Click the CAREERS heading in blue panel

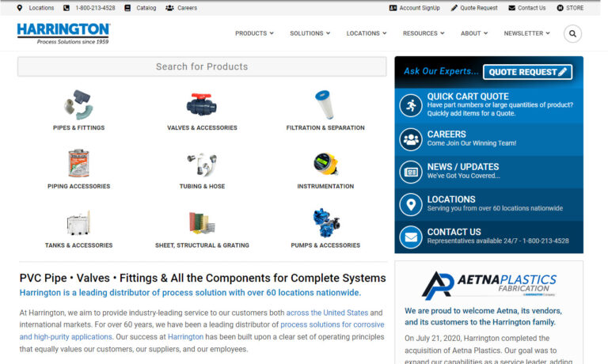446,135
